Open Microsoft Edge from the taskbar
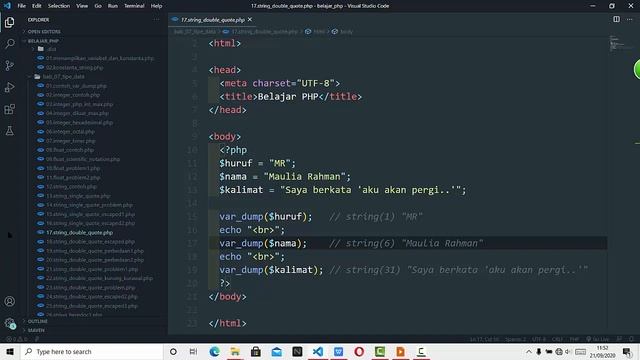 214,351
